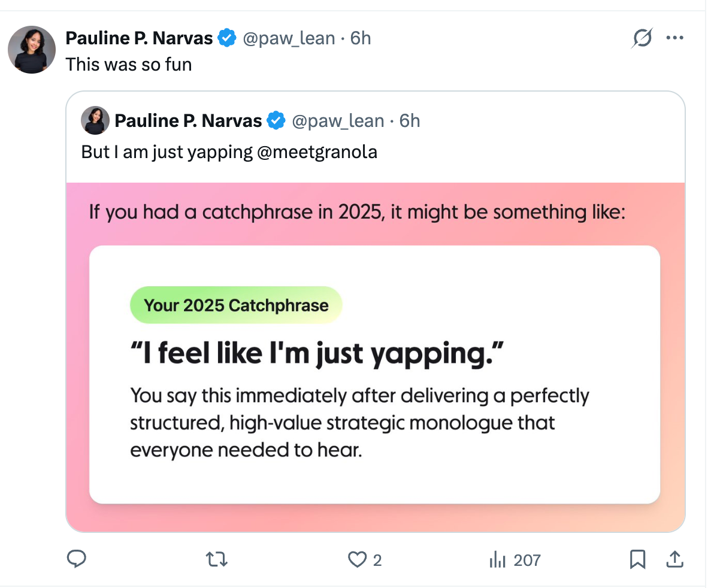
Task: Click the blue verified badge on top post
Action: pos(226,38)
